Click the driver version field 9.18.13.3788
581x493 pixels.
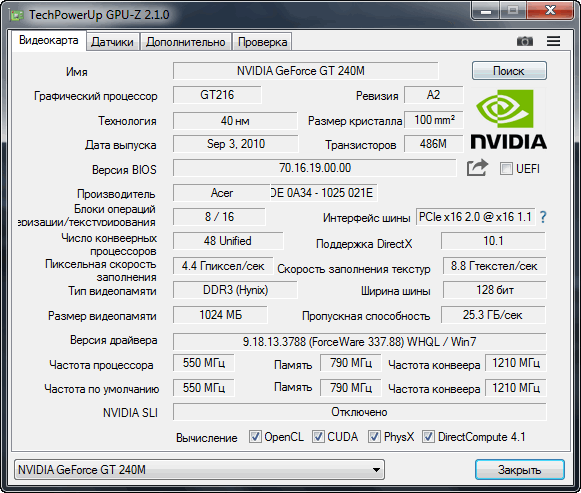coord(359,342)
